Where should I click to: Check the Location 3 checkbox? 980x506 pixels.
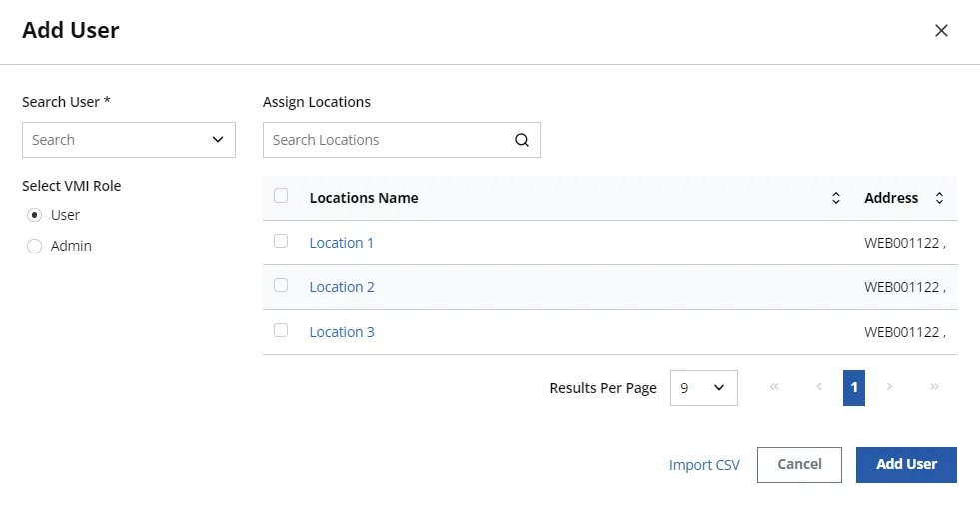click(281, 330)
